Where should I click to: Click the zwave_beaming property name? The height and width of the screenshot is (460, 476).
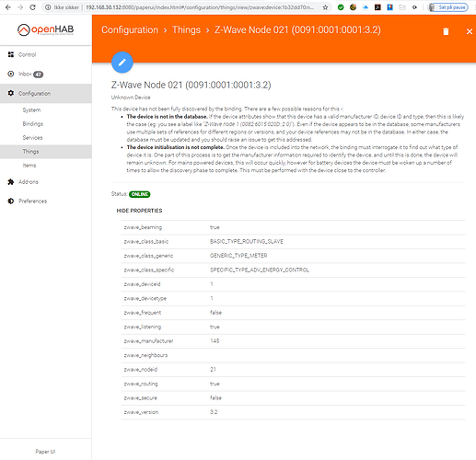tap(143, 227)
